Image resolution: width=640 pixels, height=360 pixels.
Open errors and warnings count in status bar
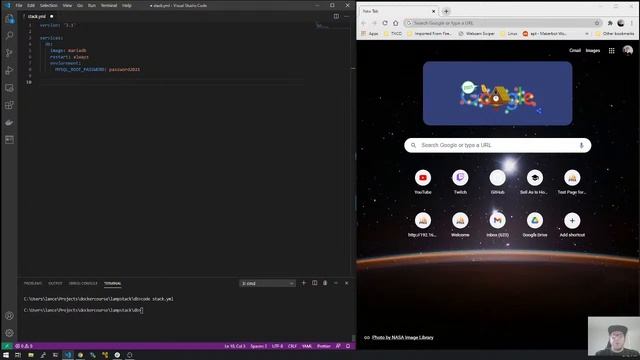pyautogui.click(x=24, y=346)
